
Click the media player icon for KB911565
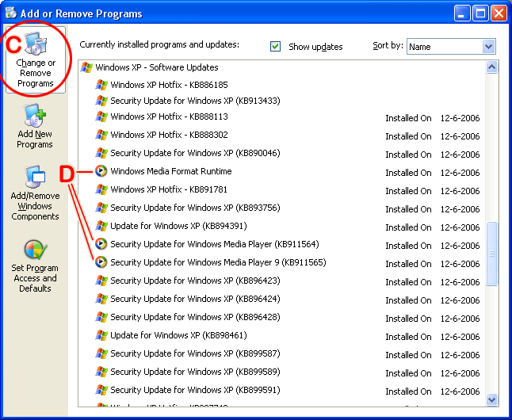(101, 262)
